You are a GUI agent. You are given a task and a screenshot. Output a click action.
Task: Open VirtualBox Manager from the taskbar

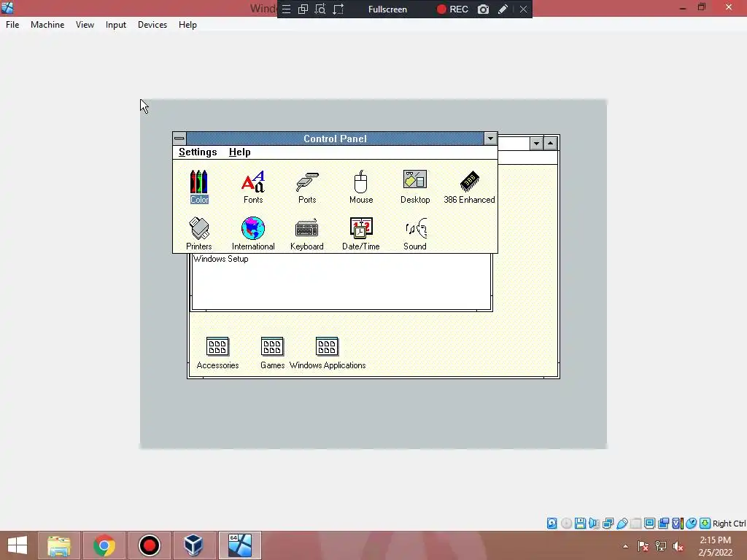tap(194, 545)
